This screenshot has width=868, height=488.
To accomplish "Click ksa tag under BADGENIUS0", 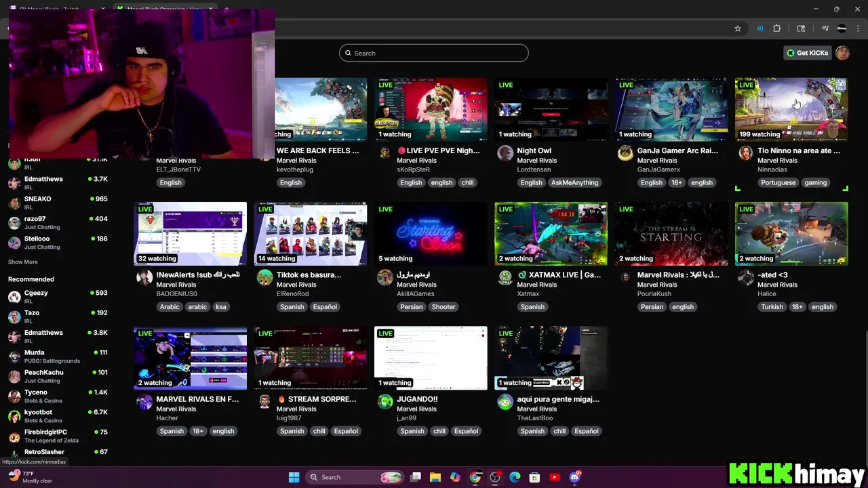I will click(220, 306).
